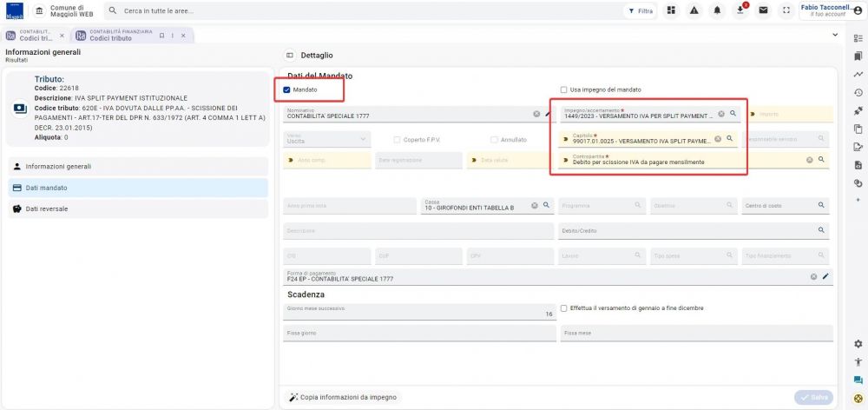Viewport: 868px width, 410px height.
Task: Open the settings gear in right sidebar
Action: (858, 344)
